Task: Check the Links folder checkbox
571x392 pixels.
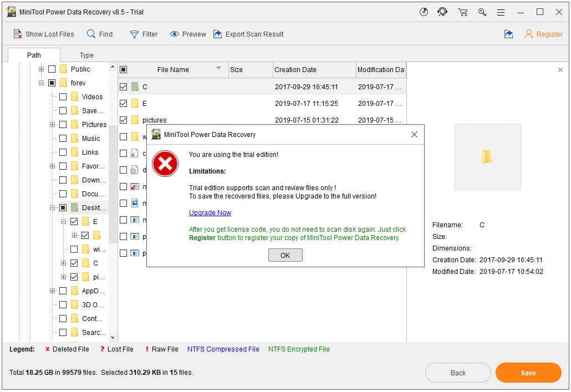Action: pyautogui.click(x=63, y=152)
